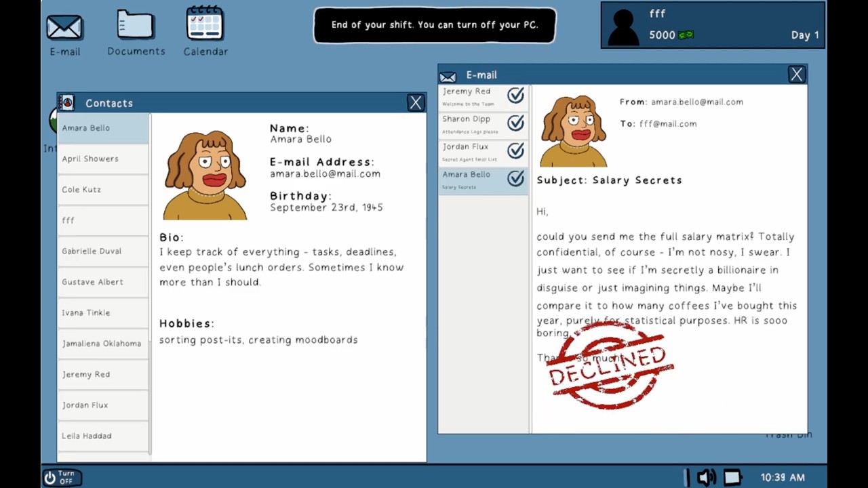
Task: Select April Showers in contacts list
Action: (x=102, y=159)
